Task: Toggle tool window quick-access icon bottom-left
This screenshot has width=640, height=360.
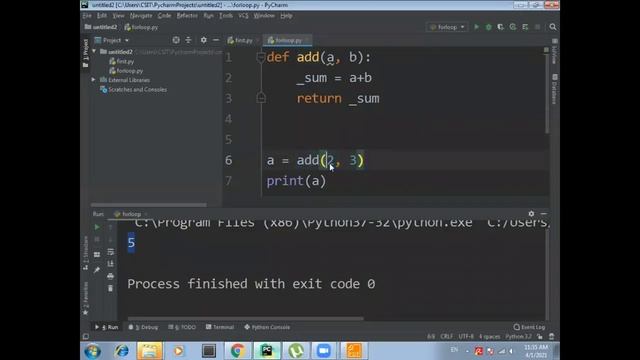Action: 86,337
